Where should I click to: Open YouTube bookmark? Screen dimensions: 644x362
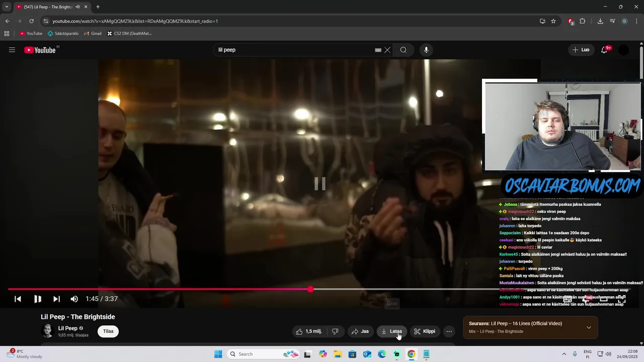point(31,34)
